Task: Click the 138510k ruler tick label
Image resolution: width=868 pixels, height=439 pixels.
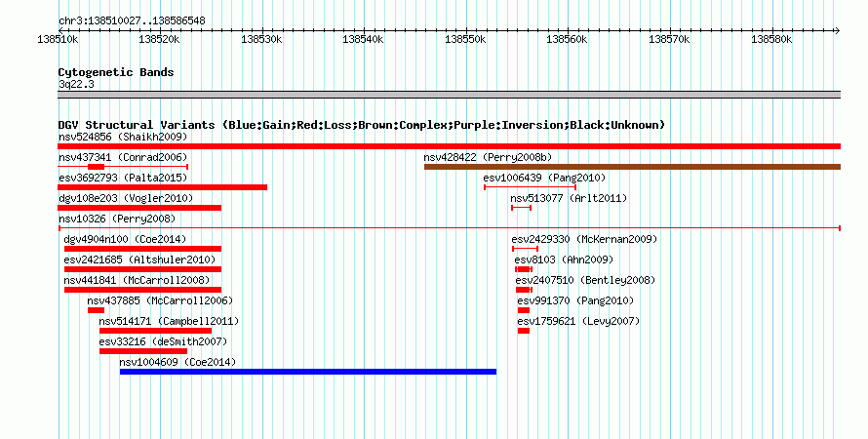Action: point(58,39)
